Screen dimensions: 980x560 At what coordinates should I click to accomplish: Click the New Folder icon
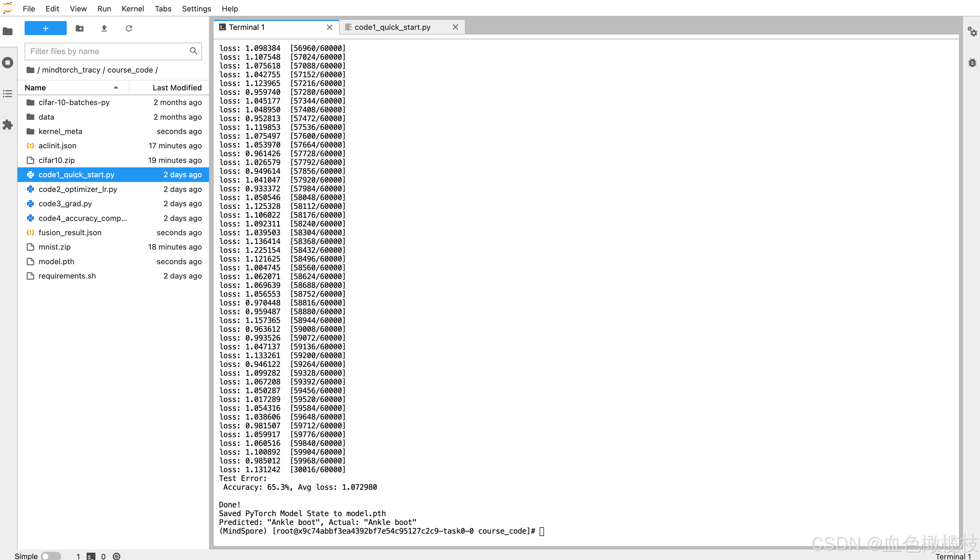click(80, 28)
